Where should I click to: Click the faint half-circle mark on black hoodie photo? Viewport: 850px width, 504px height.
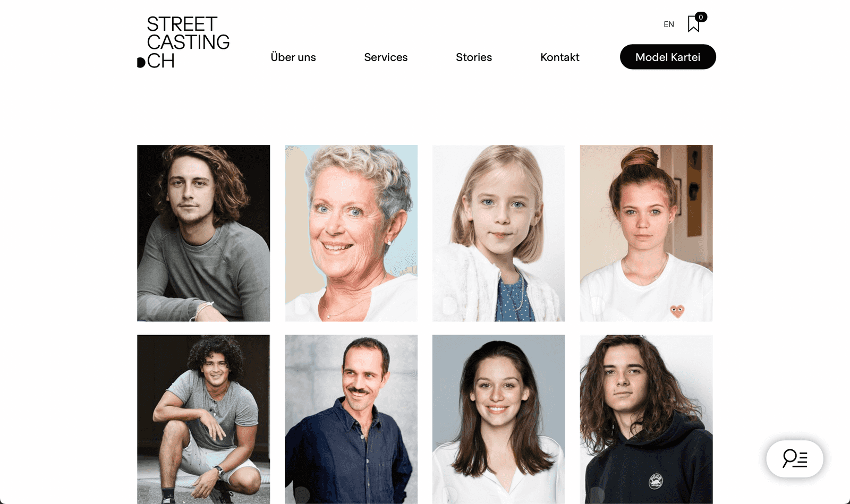click(x=597, y=494)
